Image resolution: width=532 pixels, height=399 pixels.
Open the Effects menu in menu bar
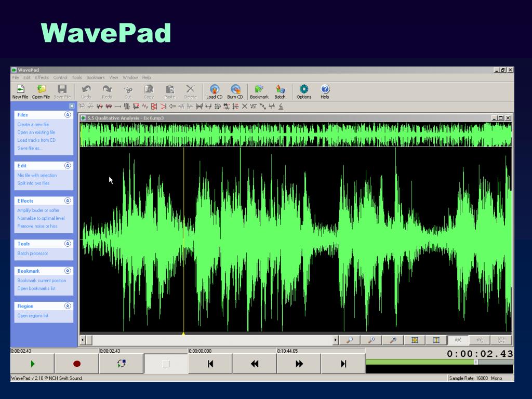pyautogui.click(x=42, y=77)
